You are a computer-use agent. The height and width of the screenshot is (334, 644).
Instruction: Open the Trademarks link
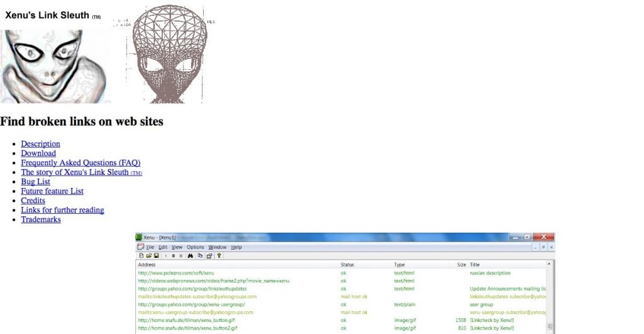click(41, 220)
